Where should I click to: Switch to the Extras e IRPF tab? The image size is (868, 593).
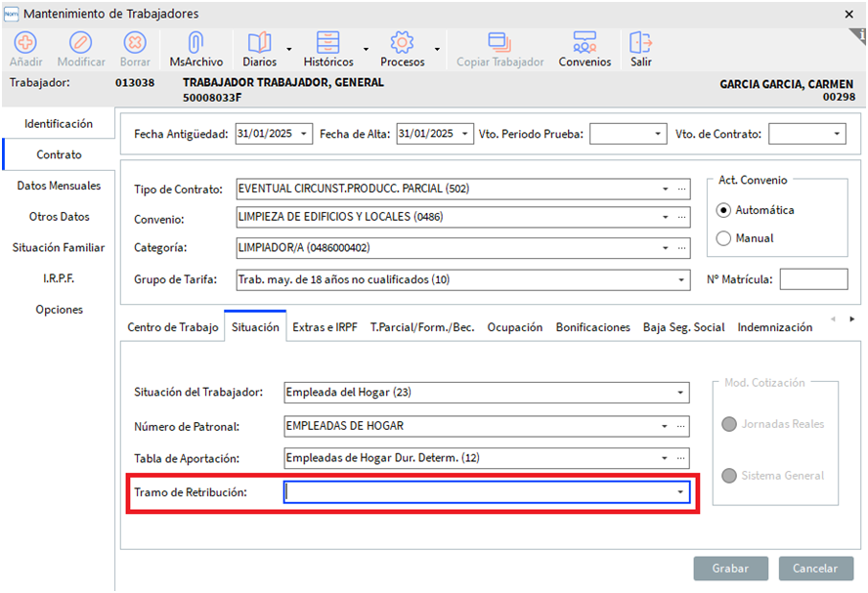point(325,327)
